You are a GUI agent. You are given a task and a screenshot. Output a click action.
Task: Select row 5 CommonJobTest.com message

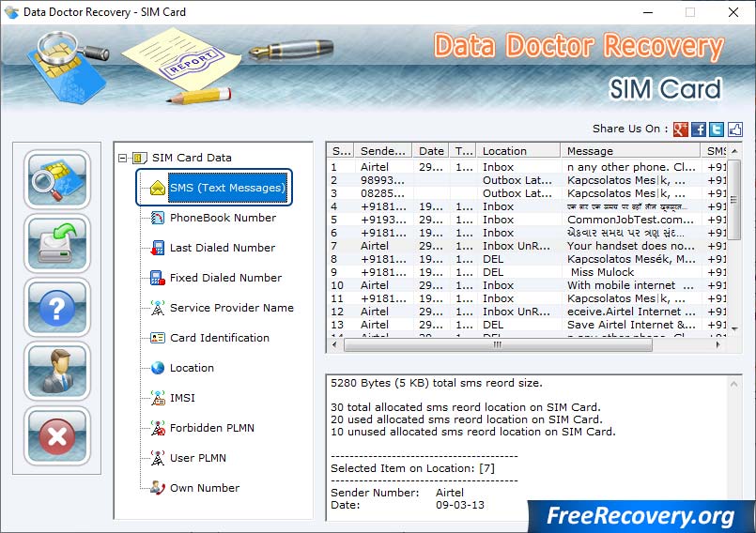pyautogui.click(x=630, y=220)
